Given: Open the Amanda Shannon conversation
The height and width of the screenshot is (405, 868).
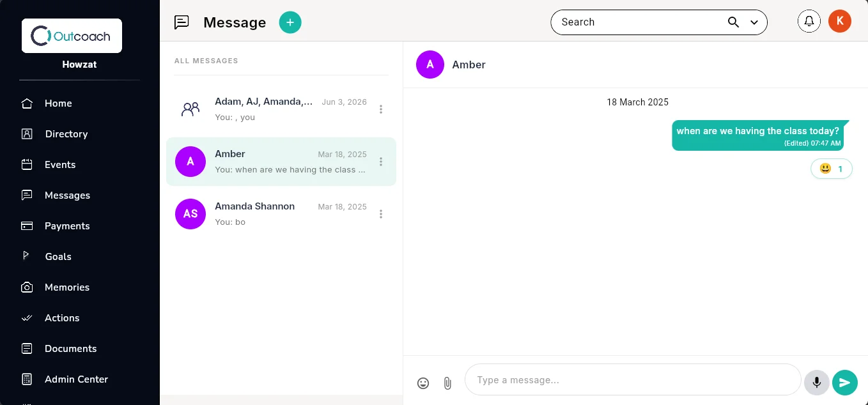Looking at the screenshot, I should [x=281, y=214].
